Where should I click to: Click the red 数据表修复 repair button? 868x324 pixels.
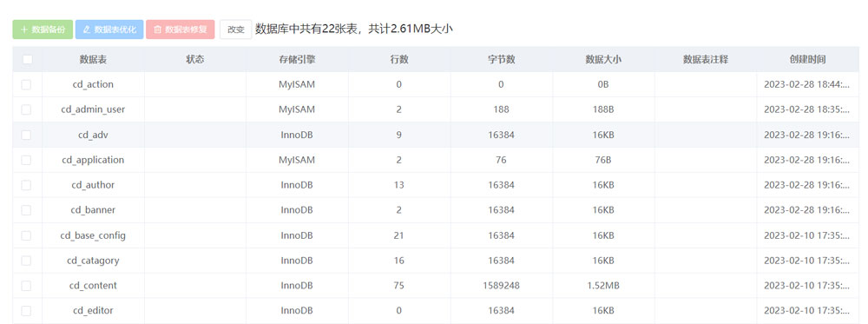pyautogui.click(x=180, y=30)
